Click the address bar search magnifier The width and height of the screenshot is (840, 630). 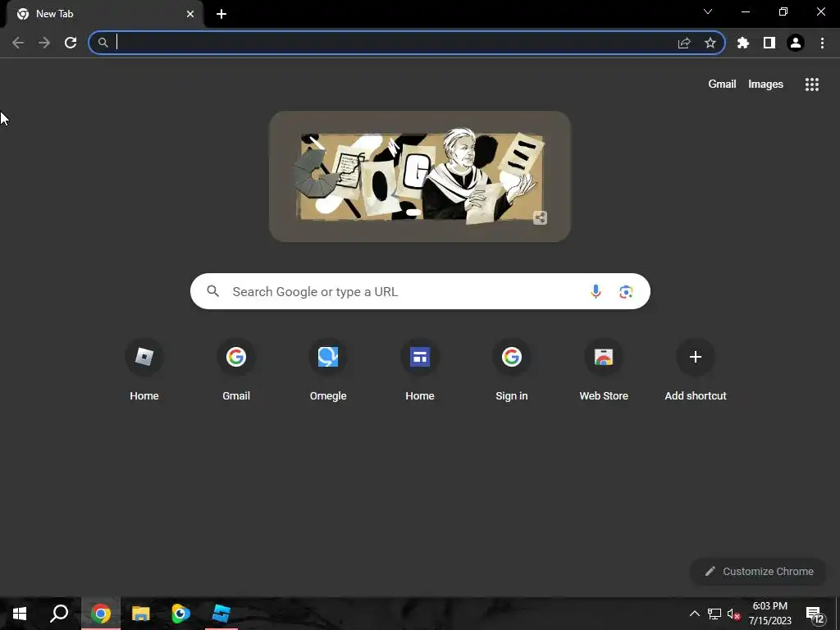pyautogui.click(x=103, y=43)
